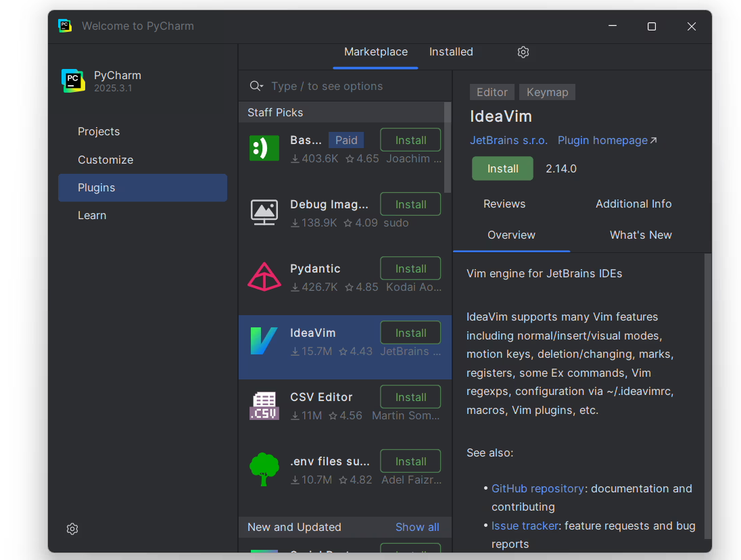Click the BashSupport smiley plugin icon
Screen dimensions: 741x560
pos(264,148)
